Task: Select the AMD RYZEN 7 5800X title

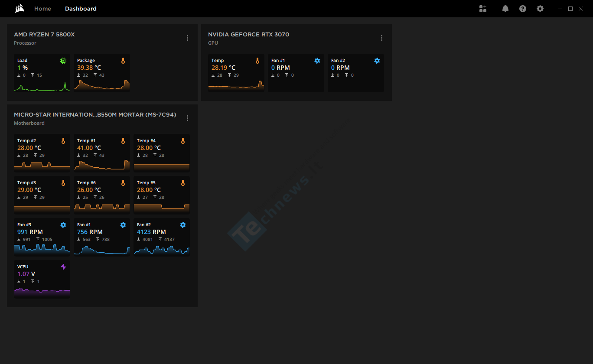Action: click(44, 35)
